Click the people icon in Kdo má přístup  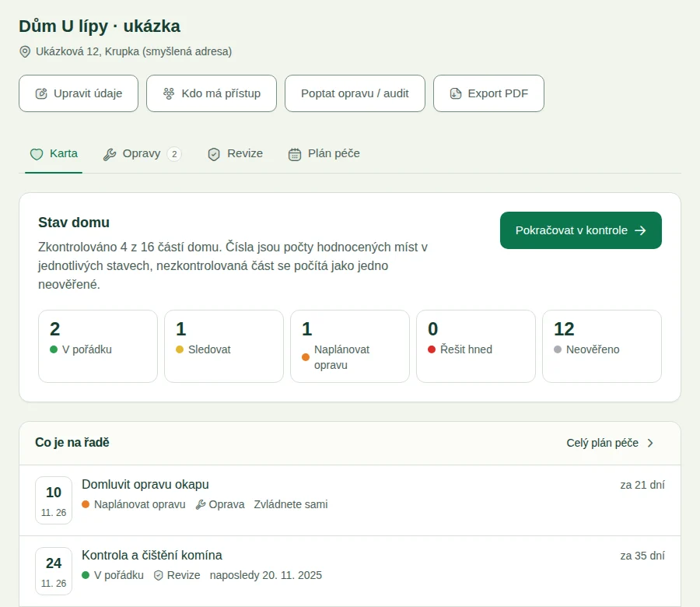coord(169,93)
